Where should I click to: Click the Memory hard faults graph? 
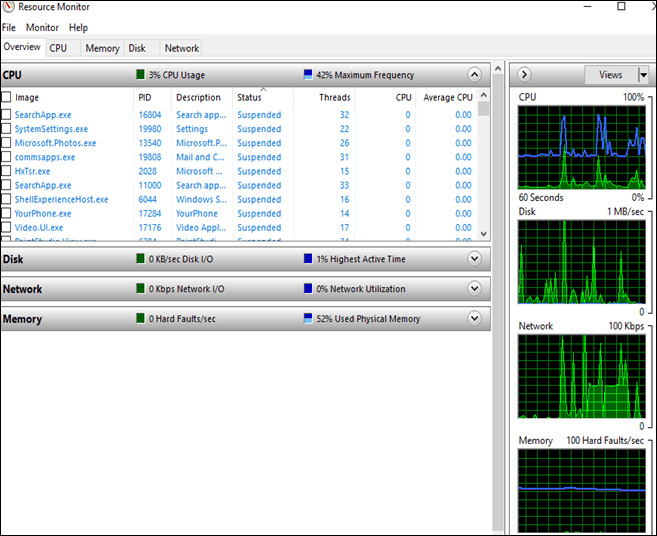tap(582, 491)
